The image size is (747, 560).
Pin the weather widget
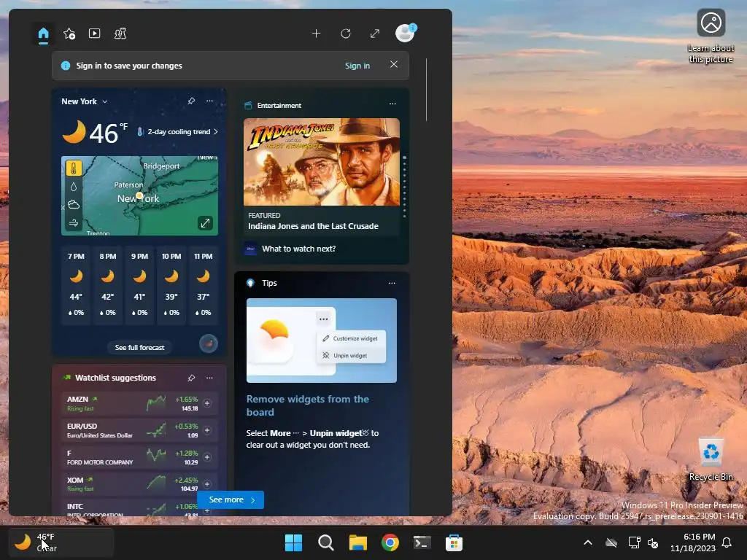coord(191,101)
